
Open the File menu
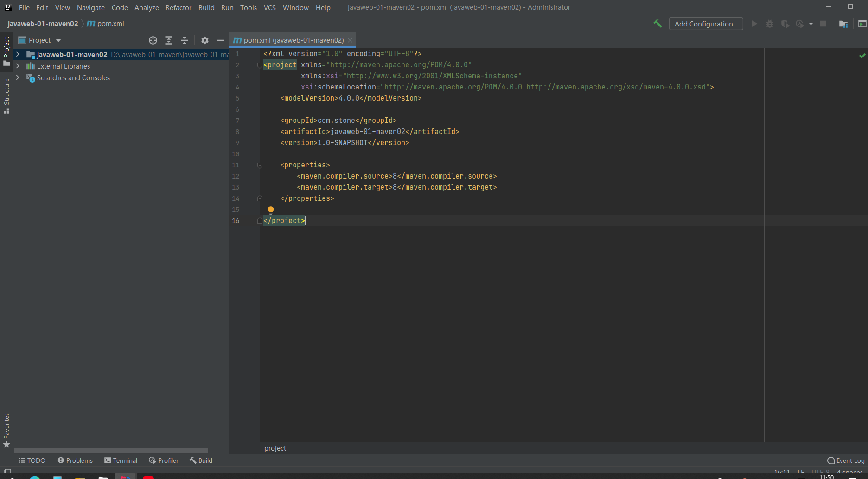(24, 7)
